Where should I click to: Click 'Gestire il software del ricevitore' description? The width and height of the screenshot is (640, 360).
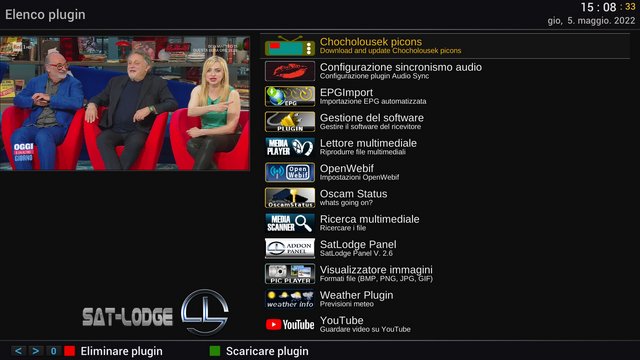coord(370,127)
